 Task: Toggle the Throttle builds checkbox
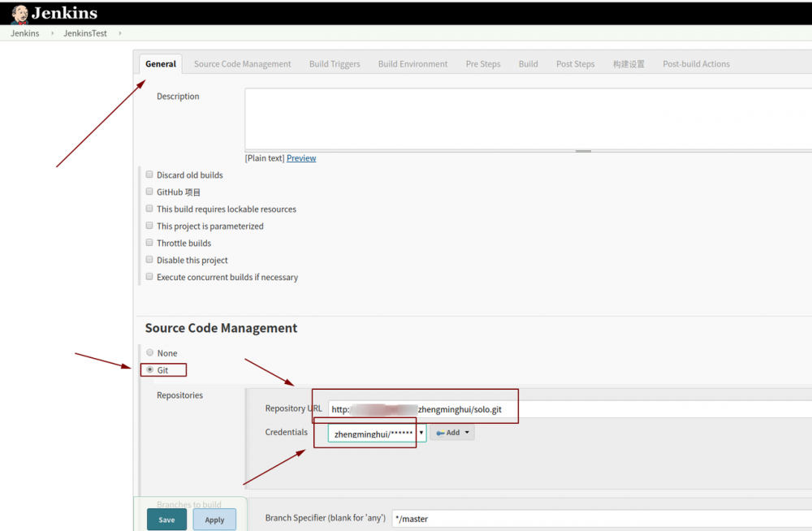point(149,243)
